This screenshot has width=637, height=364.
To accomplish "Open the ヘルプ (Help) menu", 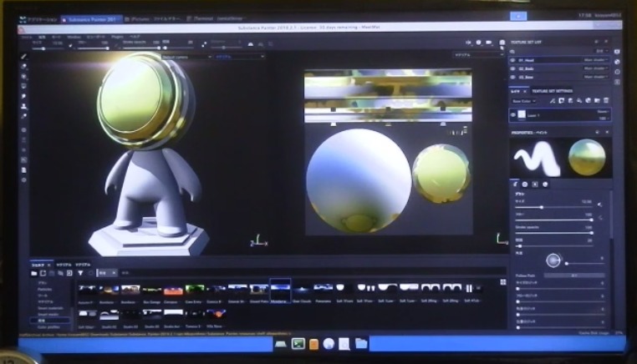I will coord(135,37).
